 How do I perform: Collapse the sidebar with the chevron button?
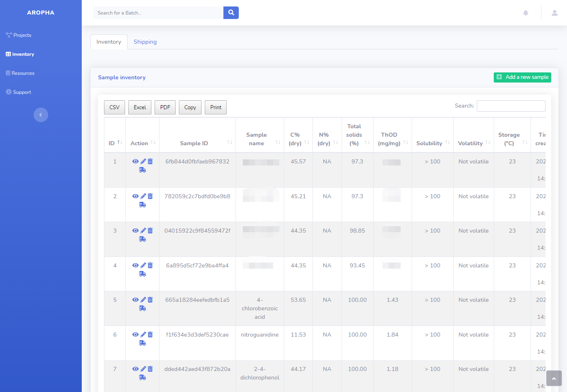coord(41,115)
